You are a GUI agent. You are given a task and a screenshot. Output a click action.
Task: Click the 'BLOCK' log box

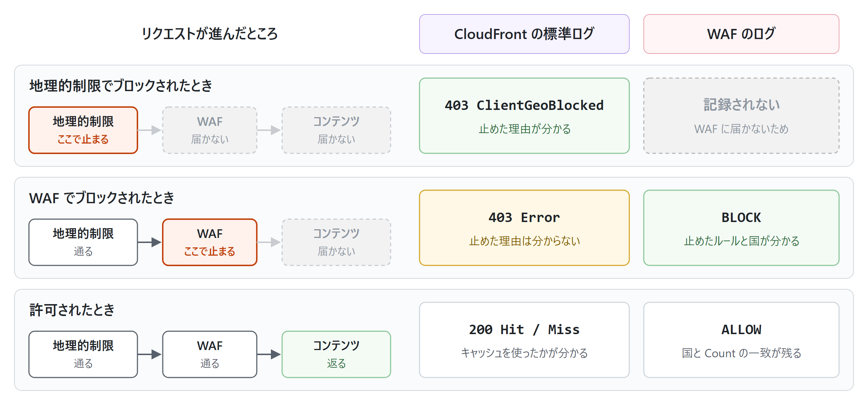(x=741, y=228)
